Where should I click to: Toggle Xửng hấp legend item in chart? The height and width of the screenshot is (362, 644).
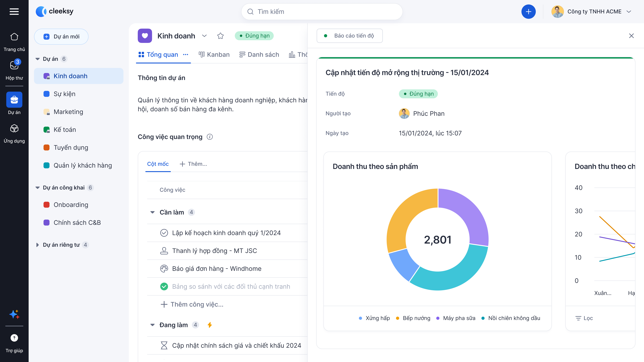click(374, 318)
